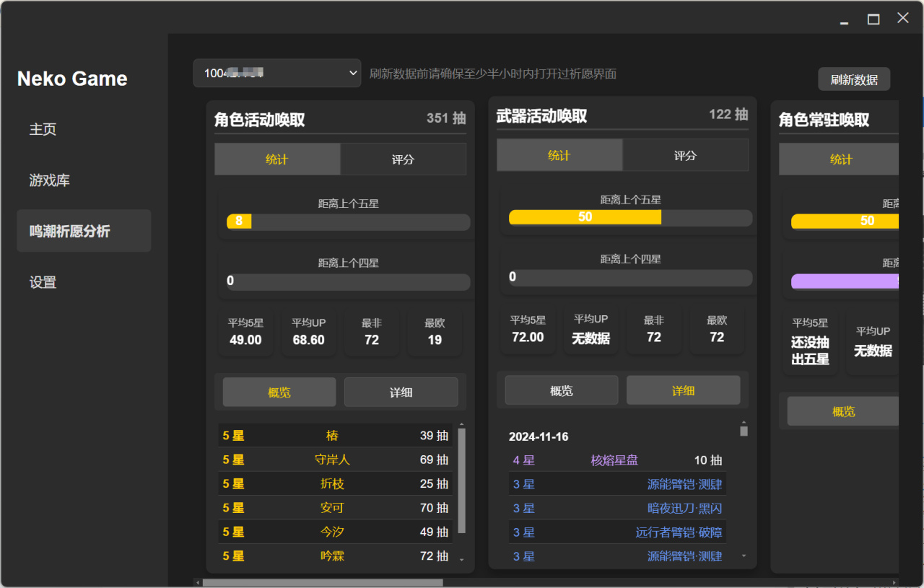Screen dimensions: 924x588
Task: Click the 今汐 49 抽 row
Action: click(x=336, y=532)
